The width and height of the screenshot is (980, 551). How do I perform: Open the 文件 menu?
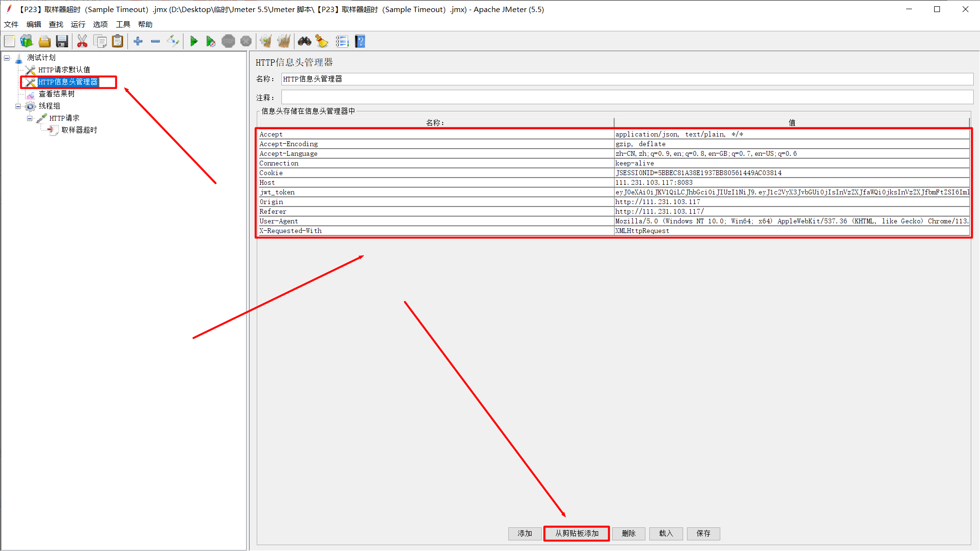point(11,25)
